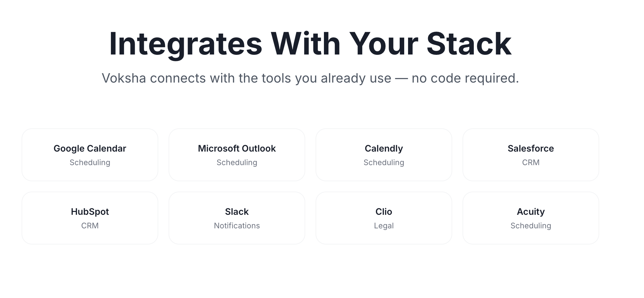Choose the Acuity scheduling card

point(531,218)
